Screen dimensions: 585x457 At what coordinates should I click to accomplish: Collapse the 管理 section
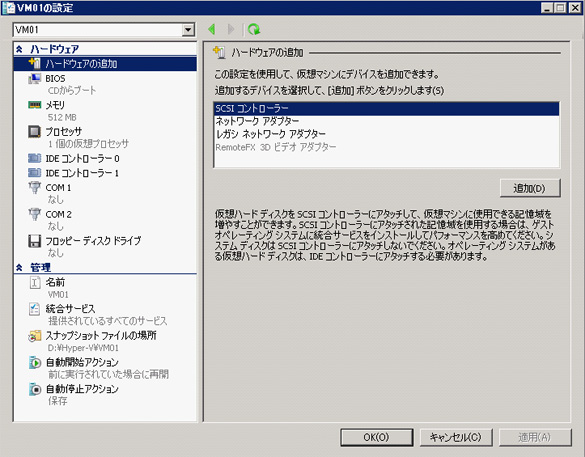click(19, 267)
